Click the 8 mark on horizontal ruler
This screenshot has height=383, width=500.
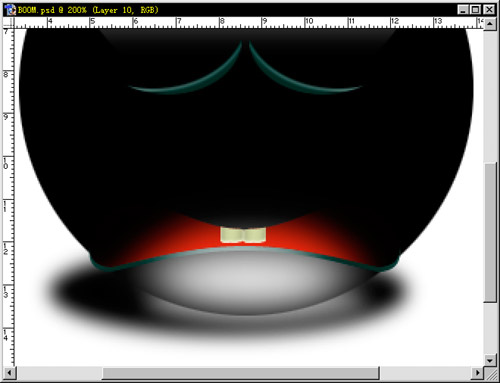[x=222, y=21]
